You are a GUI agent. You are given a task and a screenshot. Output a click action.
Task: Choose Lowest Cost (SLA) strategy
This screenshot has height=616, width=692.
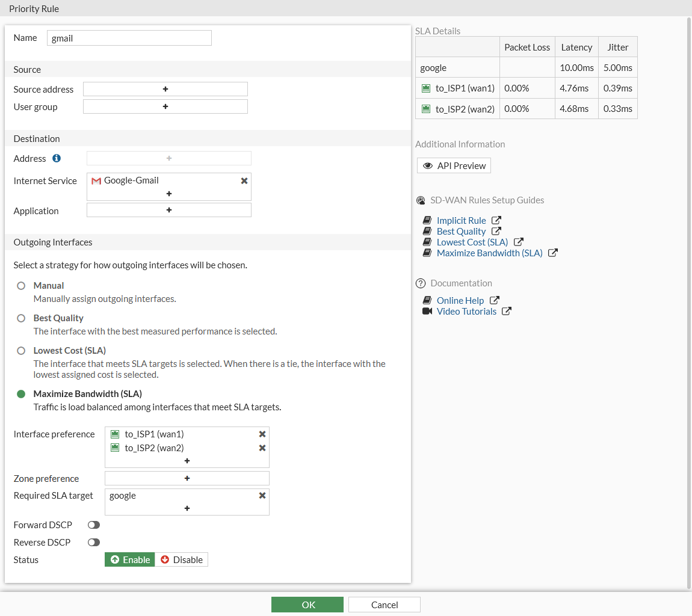(x=20, y=351)
